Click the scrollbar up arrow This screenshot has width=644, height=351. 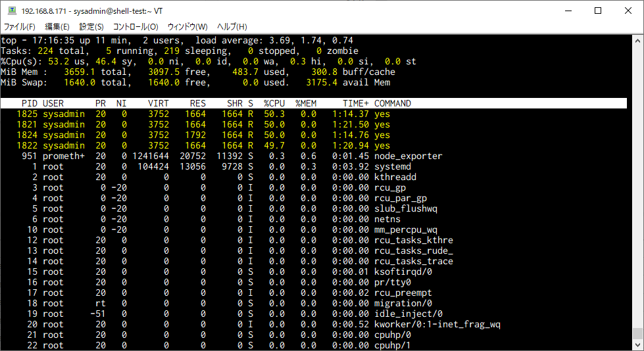pos(637,41)
